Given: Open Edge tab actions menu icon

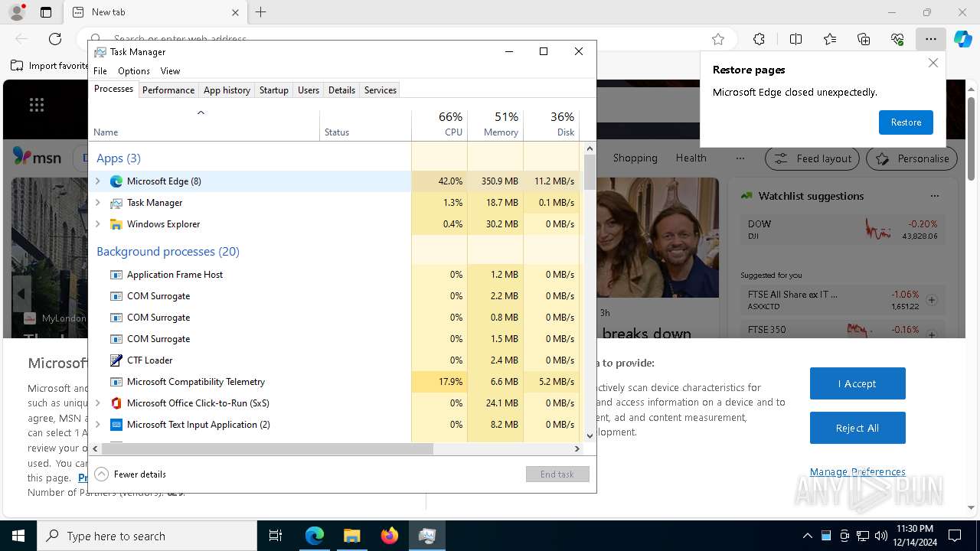Looking at the screenshot, I should click(46, 12).
